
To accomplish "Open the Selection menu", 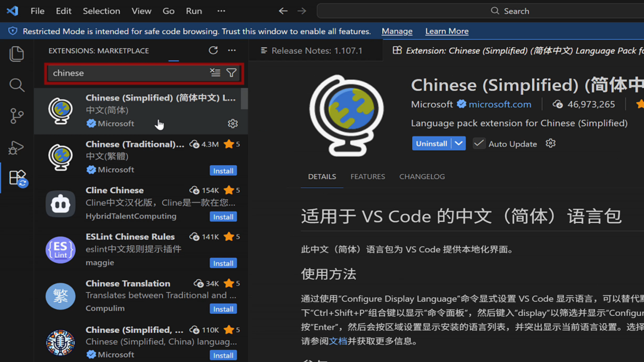I will pos(101,11).
